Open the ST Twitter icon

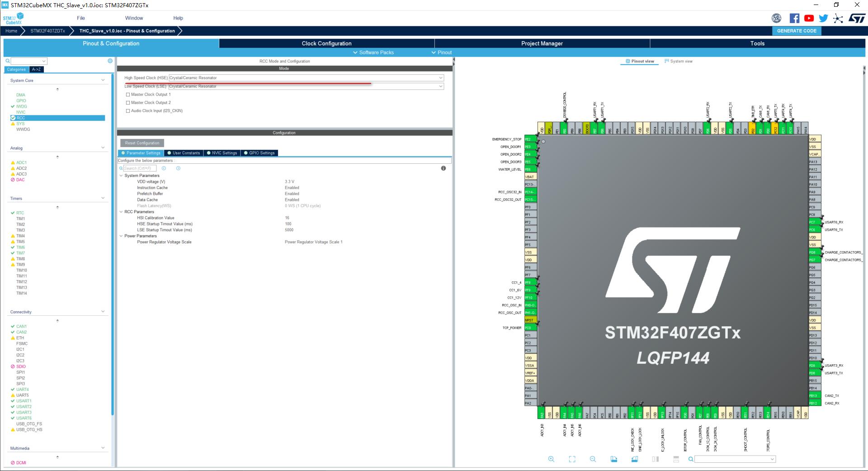pos(823,18)
